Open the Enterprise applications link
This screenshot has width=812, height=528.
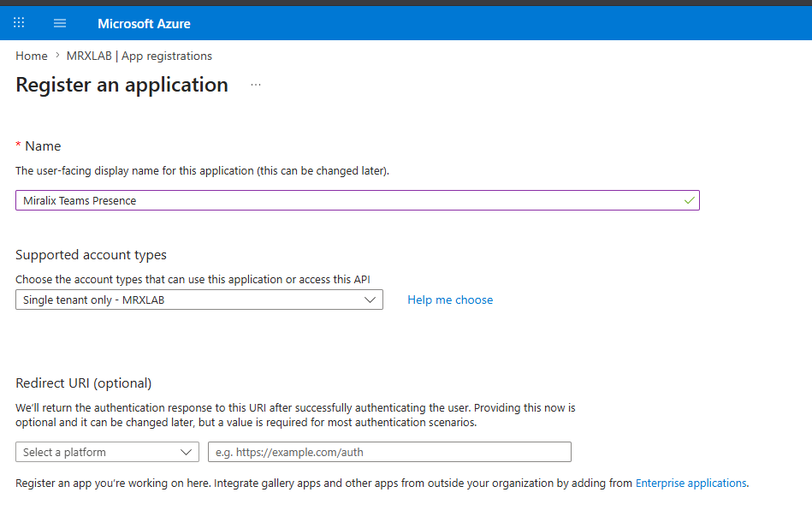click(690, 483)
